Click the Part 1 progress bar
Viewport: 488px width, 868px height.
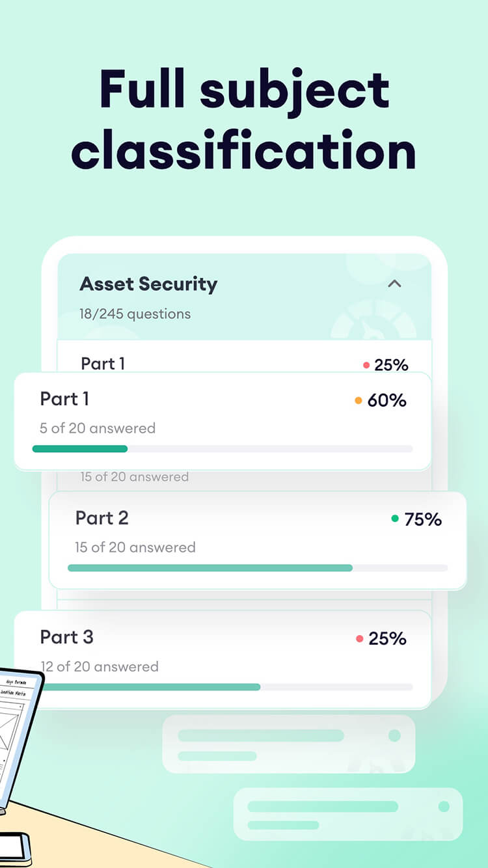[x=223, y=448]
